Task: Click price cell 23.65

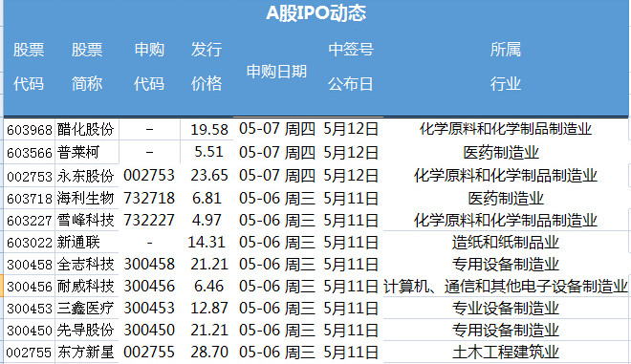Action: [209, 176]
